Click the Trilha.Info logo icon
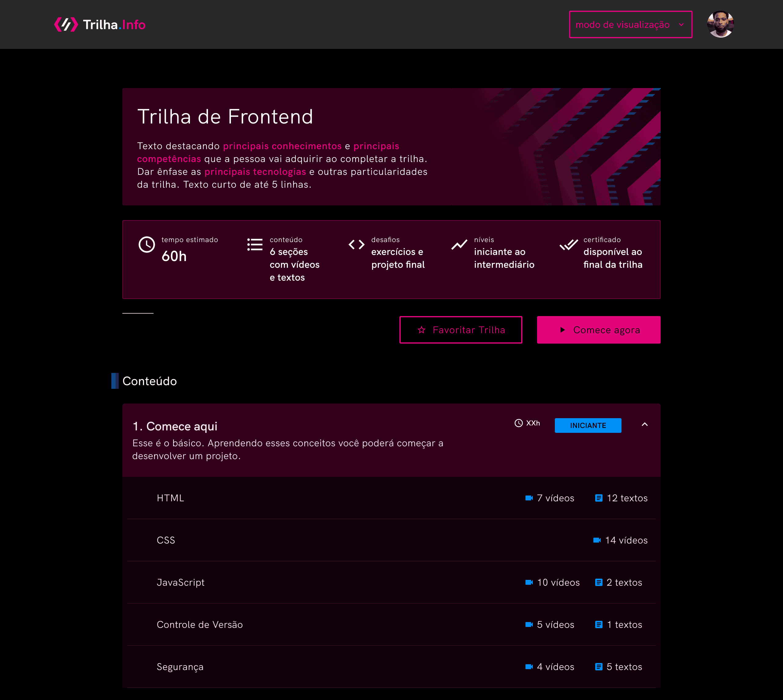This screenshot has width=783, height=700. coord(66,25)
